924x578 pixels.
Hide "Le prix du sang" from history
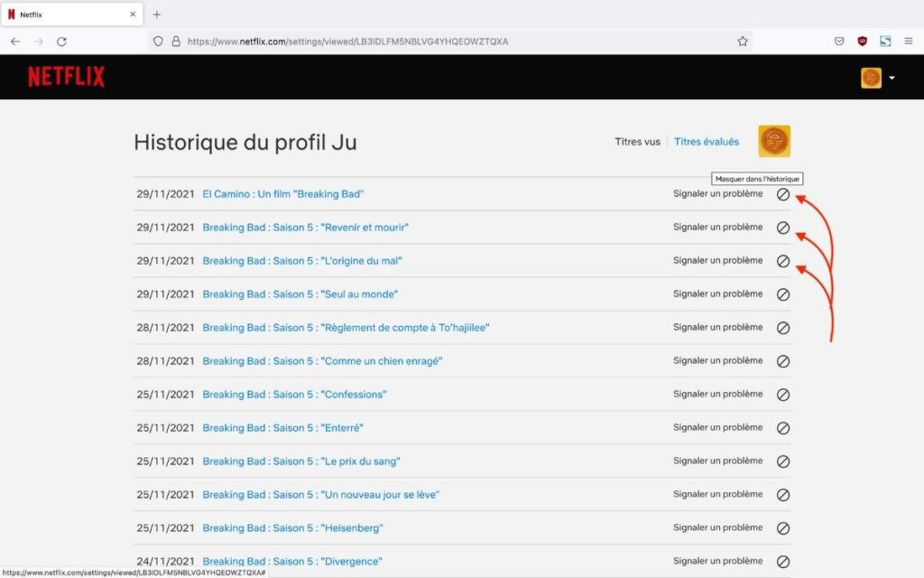[x=782, y=461]
